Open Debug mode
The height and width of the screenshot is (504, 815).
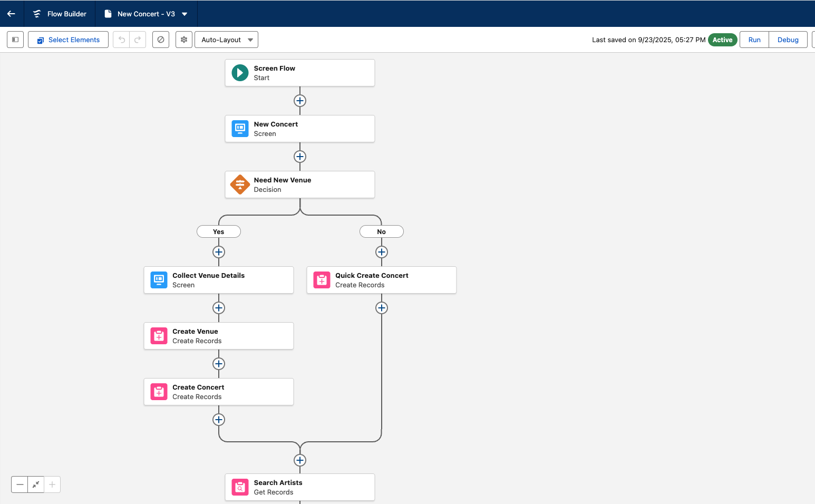[x=788, y=40]
